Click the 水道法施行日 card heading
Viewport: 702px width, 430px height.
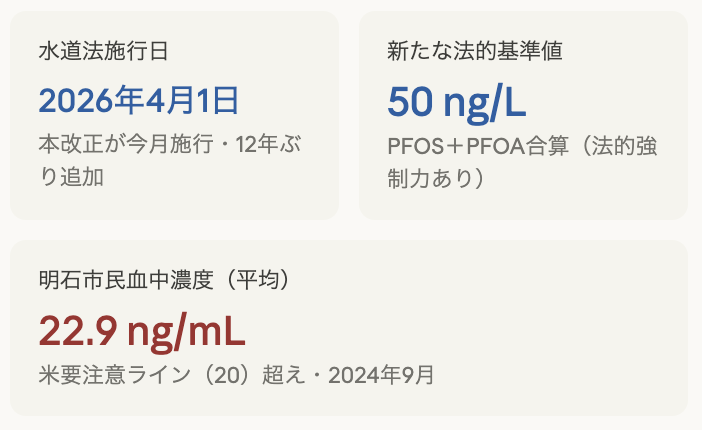point(96,52)
